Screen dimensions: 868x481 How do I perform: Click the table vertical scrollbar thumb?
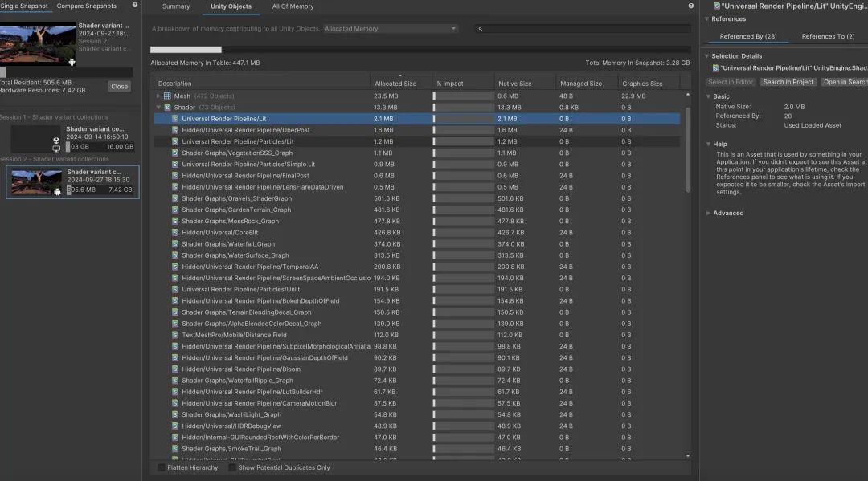688,149
